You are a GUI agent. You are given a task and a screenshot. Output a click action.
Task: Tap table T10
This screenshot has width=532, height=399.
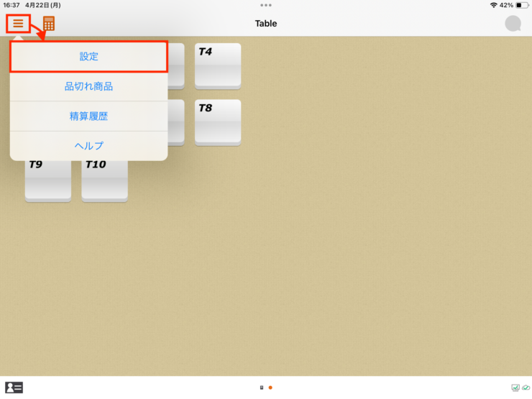tap(104, 181)
